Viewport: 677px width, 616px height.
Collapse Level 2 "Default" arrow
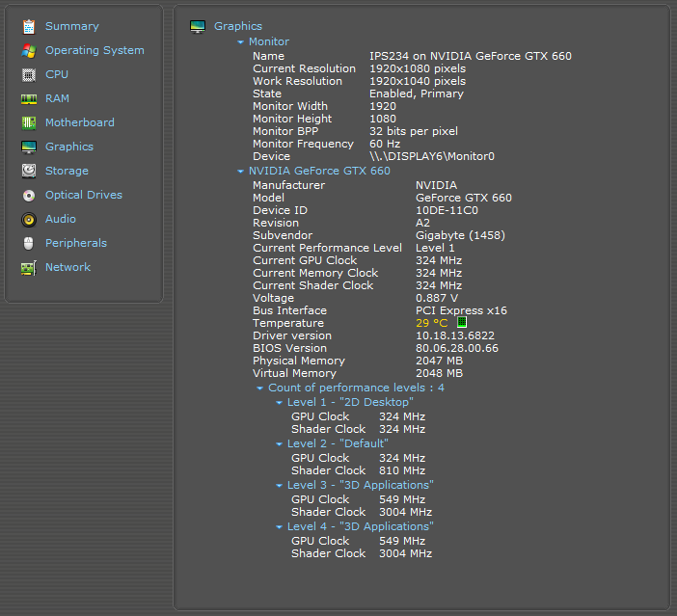click(279, 444)
